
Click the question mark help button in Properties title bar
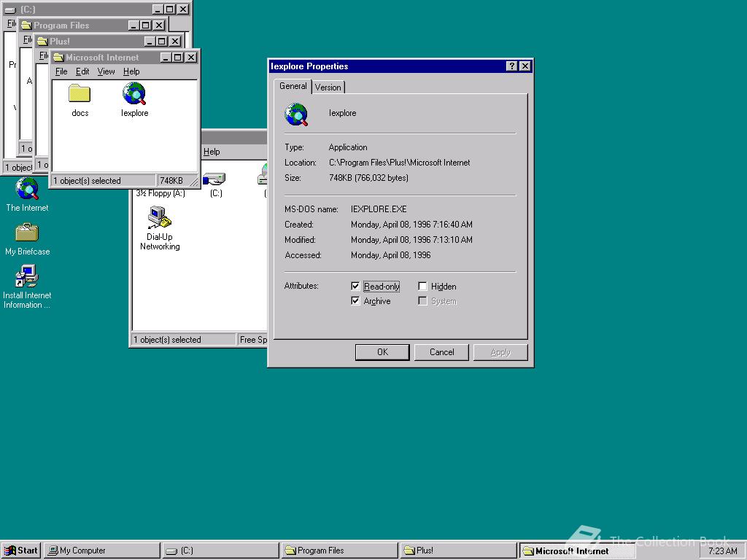click(511, 66)
